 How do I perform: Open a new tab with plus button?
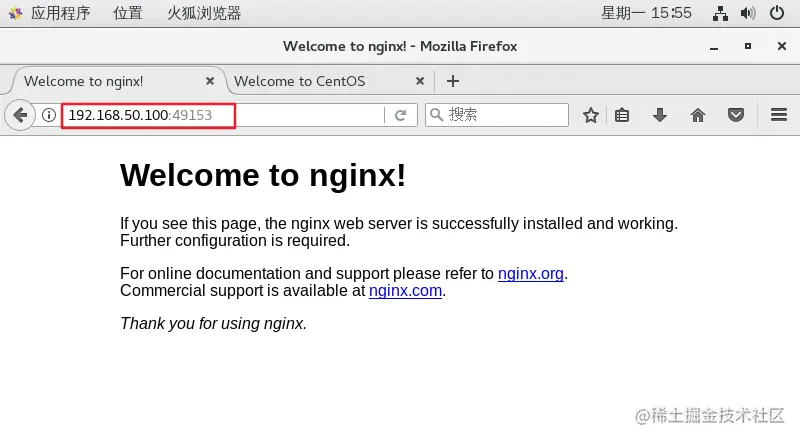click(453, 81)
